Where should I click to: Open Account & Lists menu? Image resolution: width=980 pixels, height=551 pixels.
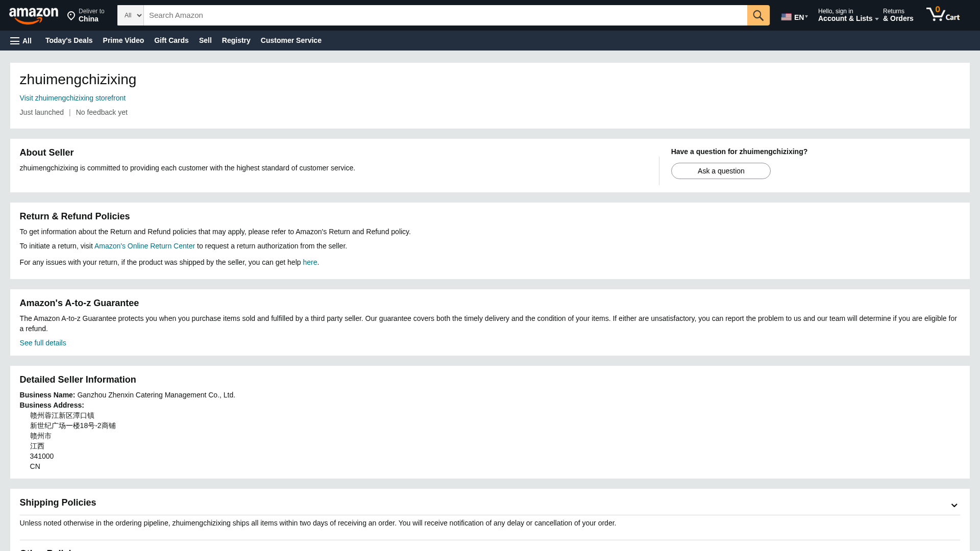(x=848, y=15)
